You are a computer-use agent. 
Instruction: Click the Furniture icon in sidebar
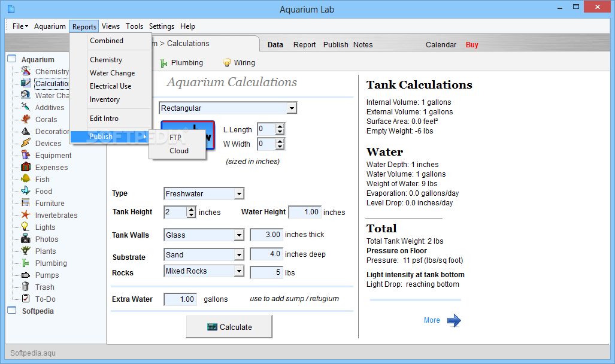[26, 203]
